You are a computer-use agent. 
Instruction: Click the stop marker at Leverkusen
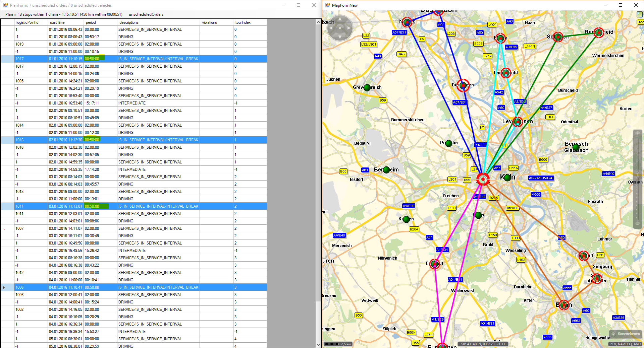[x=518, y=122]
